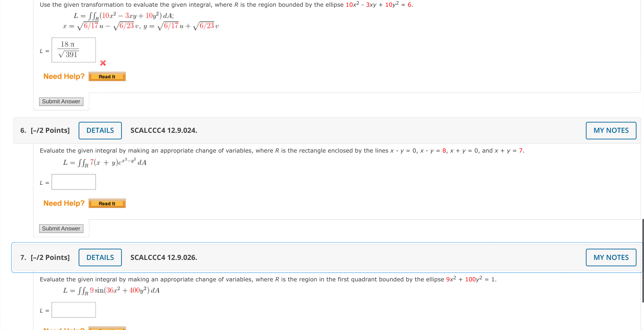The image size is (644, 330).
Task: Click the answer field showing 18π over root 391
Action: (73, 50)
